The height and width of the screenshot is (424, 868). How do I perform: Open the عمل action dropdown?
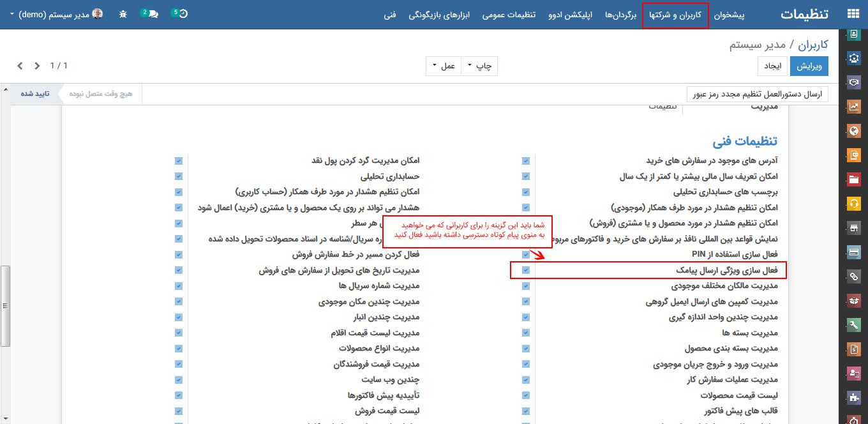coord(444,66)
